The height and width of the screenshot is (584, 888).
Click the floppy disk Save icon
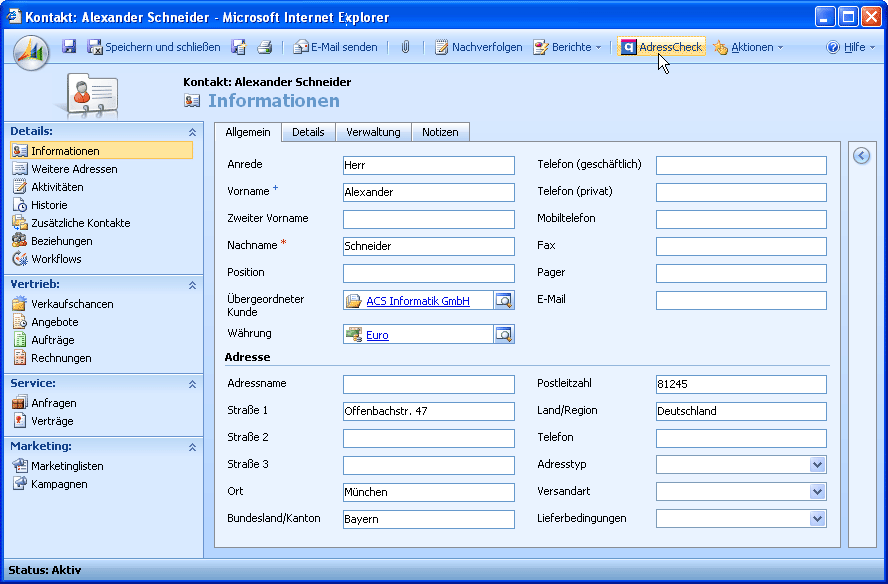69,46
